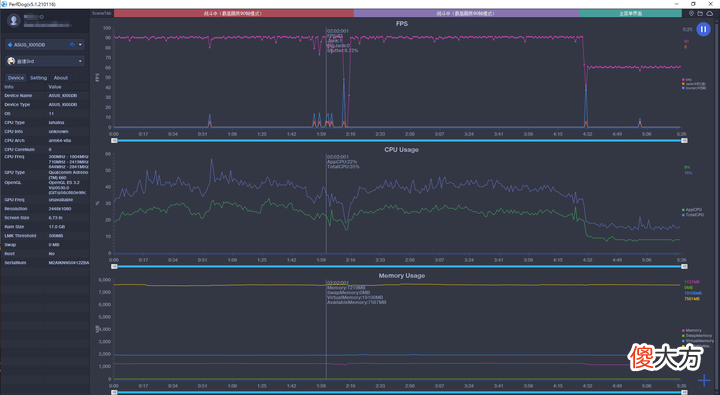Image resolution: width=720 pixels, height=395 pixels.
Task: Toggle the AppCPU legend series
Action: pyautogui.click(x=692, y=209)
